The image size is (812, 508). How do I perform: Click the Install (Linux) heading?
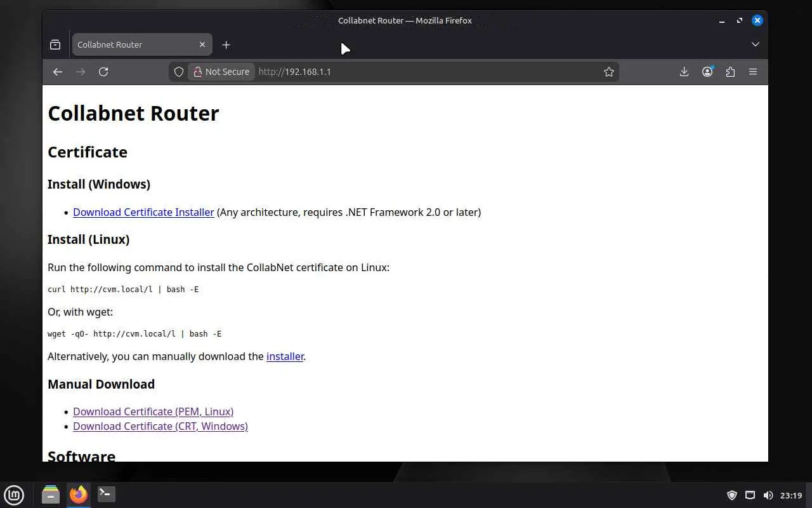[x=88, y=239]
